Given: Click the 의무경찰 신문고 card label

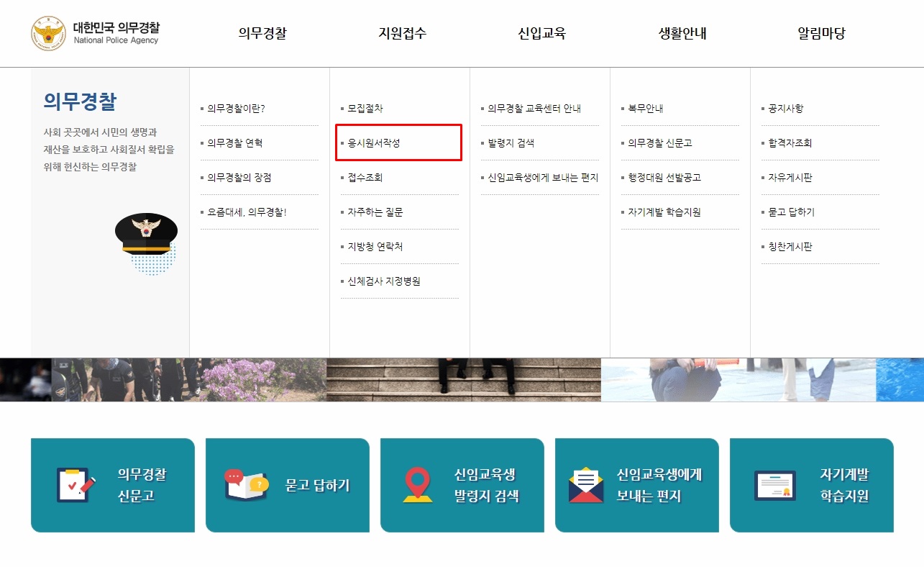Looking at the screenshot, I should click(142, 485).
